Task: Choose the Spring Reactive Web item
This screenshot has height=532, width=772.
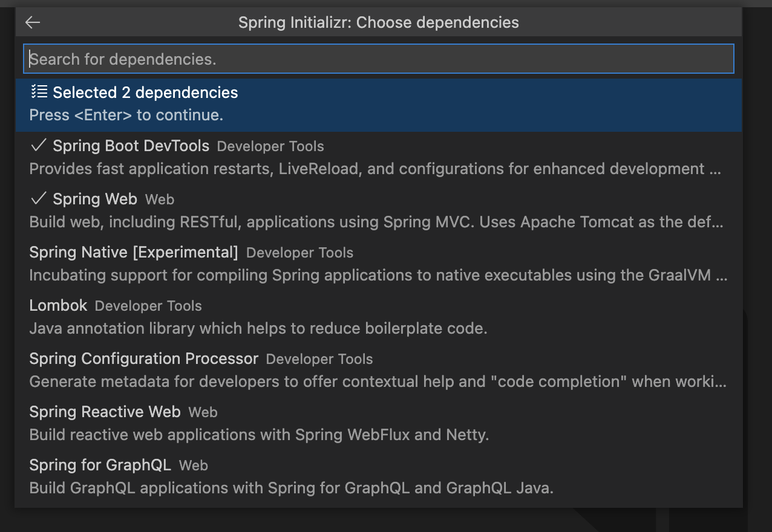Action: point(105,412)
